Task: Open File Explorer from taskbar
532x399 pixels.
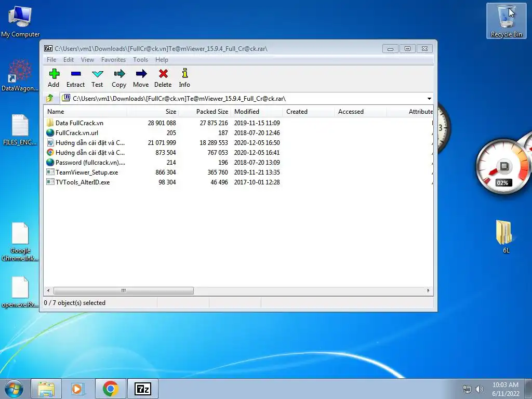Action: pos(46,389)
